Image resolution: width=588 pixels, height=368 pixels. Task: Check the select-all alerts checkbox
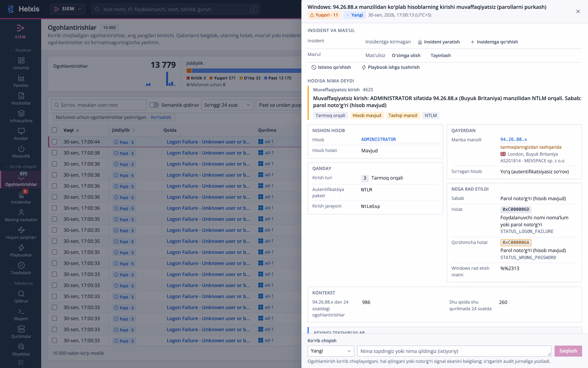pos(54,130)
